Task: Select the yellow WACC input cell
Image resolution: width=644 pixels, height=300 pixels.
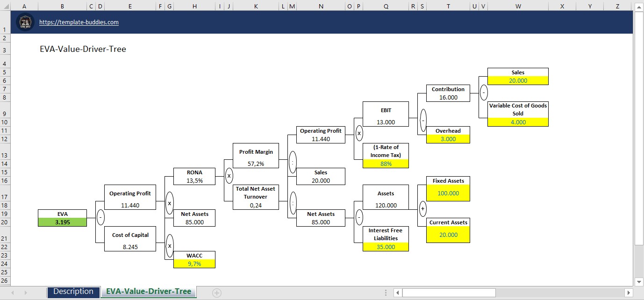Action: [194, 263]
